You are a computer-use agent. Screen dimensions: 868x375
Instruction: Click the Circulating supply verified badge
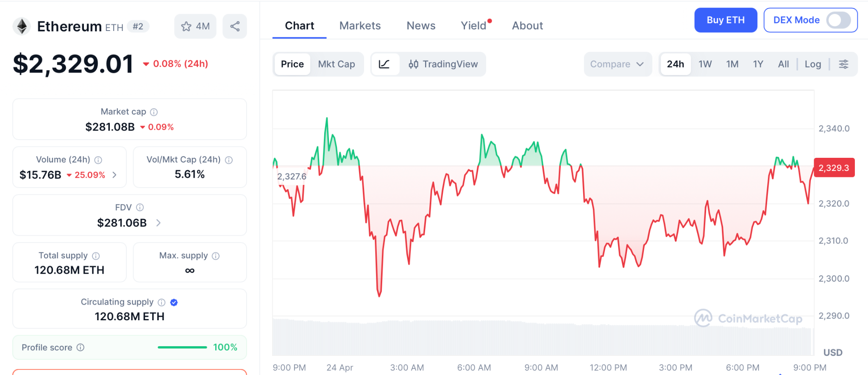pyautogui.click(x=174, y=302)
